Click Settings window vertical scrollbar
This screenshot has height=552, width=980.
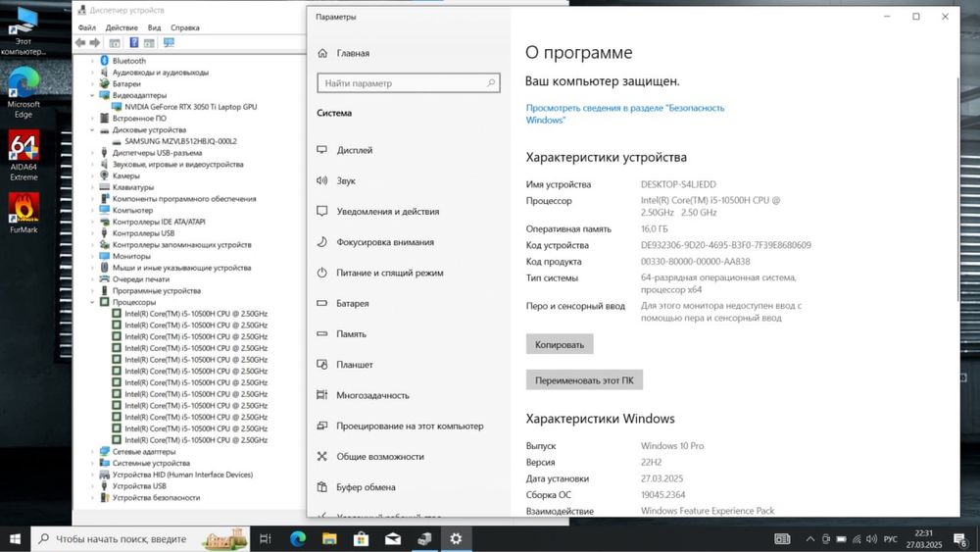click(957, 187)
